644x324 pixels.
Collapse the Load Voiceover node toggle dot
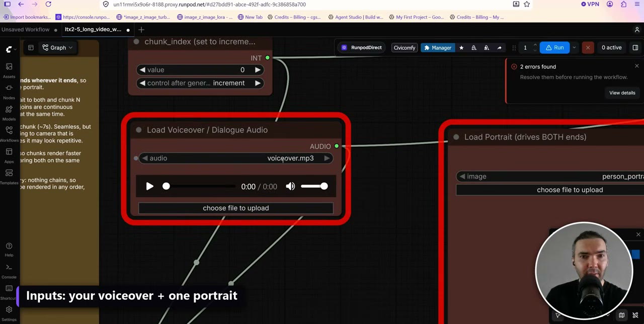click(139, 130)
